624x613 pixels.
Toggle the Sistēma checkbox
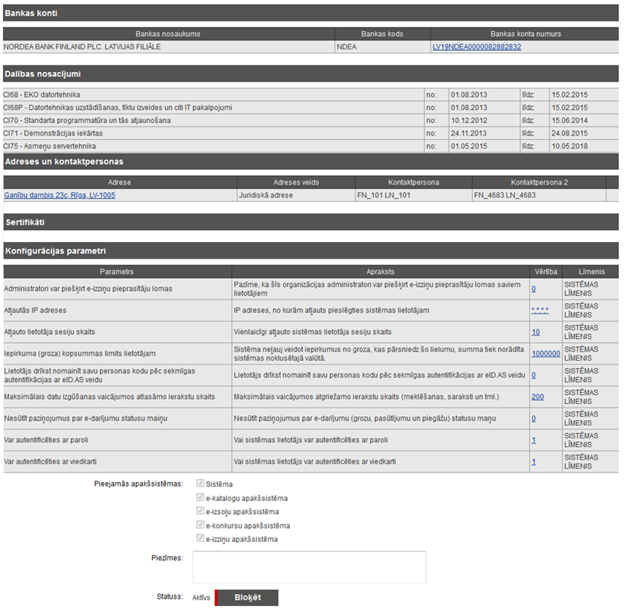pos(200,483)
